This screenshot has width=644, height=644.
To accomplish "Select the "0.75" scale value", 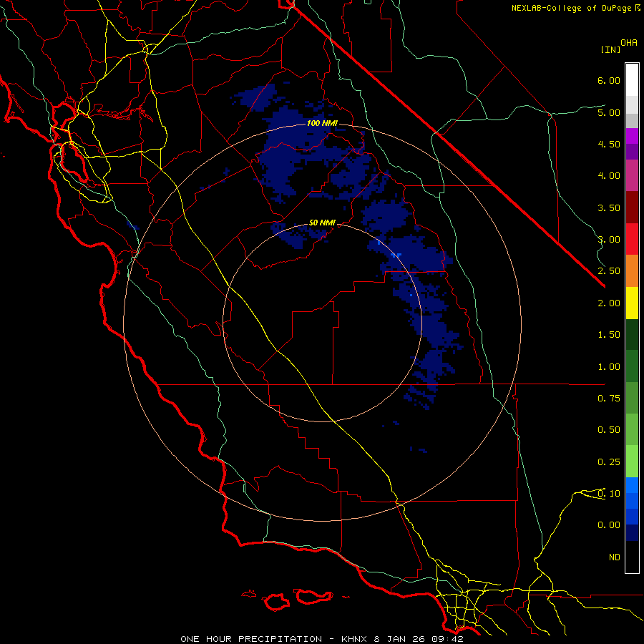I will click(x=609, y=399).
